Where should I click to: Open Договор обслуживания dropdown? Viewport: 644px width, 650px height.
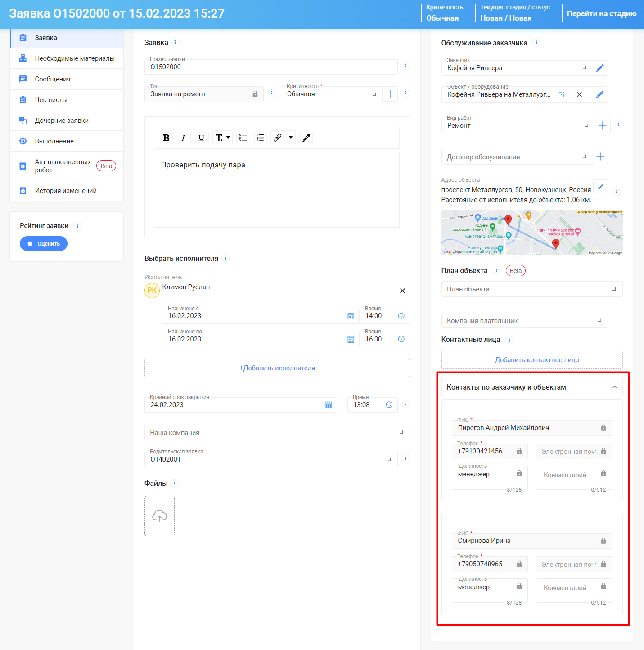coord(517,157)
